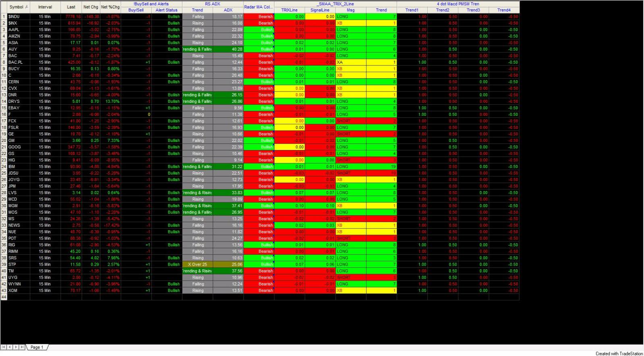The image size is (644, 356).
Task: Click the Last column header
Action: (x=71, y=7)
